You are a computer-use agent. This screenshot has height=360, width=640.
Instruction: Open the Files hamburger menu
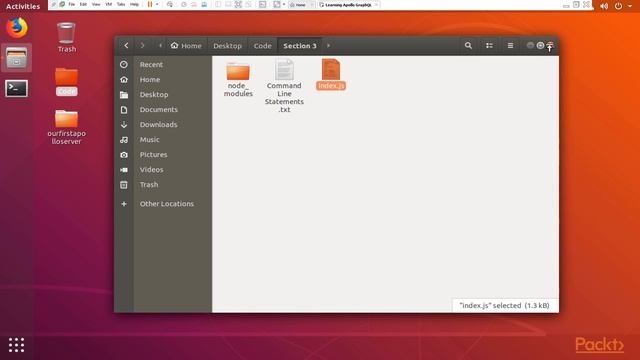510,46
